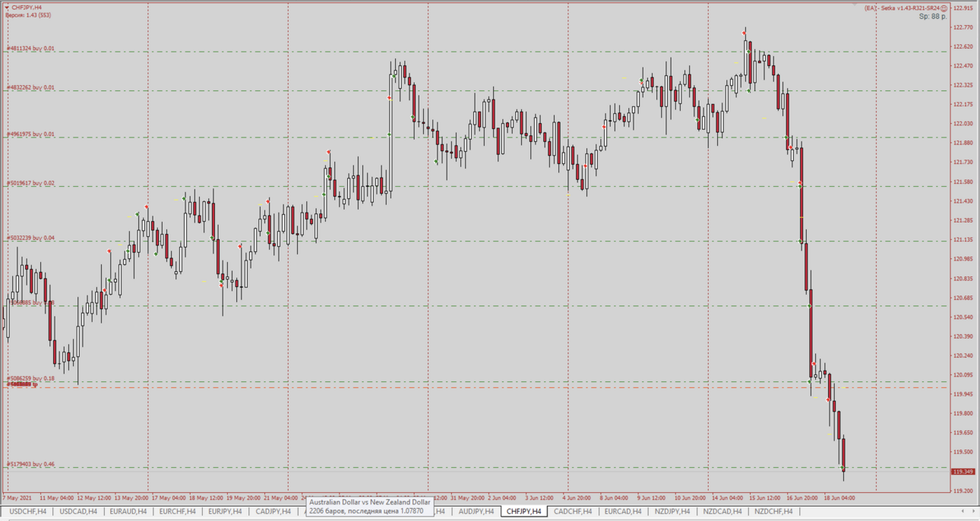Open the USDCAD,H4 chart tab
Screen dimensions: 980x521
click(78, 512)
